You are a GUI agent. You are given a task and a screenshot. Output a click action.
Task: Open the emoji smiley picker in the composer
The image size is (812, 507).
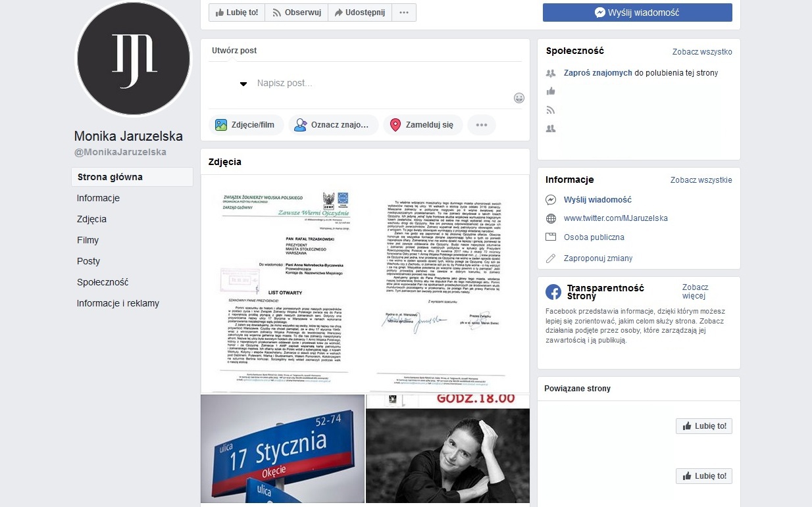click(x=519, y=98)
